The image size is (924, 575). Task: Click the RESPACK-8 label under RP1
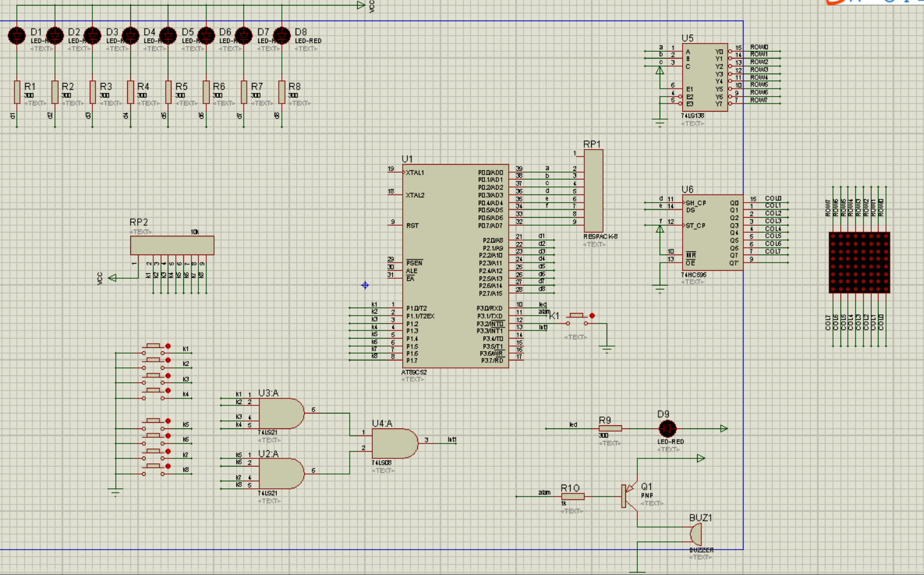[x=601, y=237]
